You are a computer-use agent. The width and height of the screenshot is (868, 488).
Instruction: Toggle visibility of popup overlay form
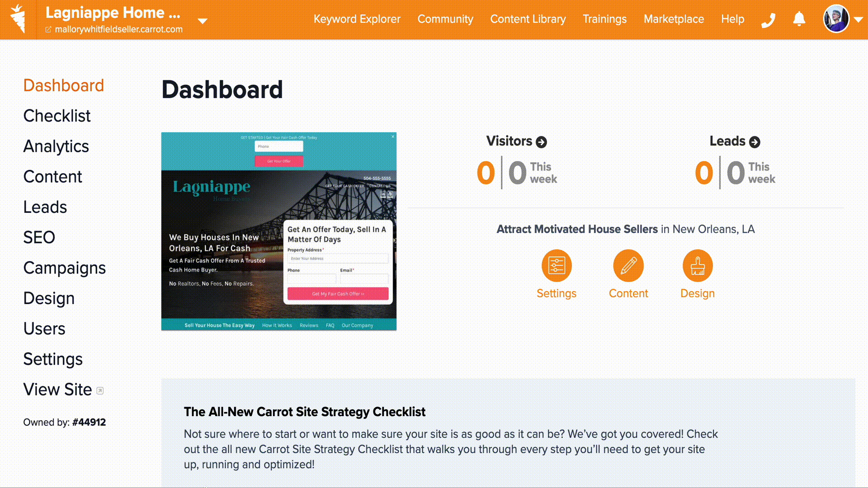(x=393, y=136)
